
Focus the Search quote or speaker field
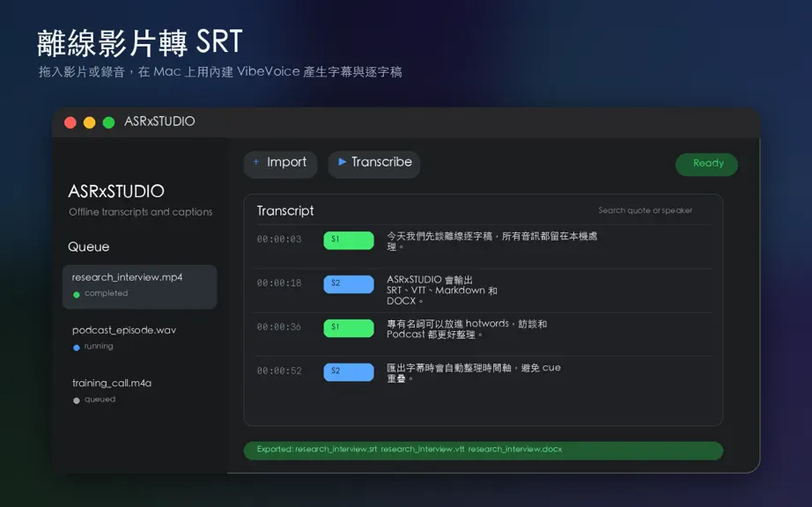[646, 210]
